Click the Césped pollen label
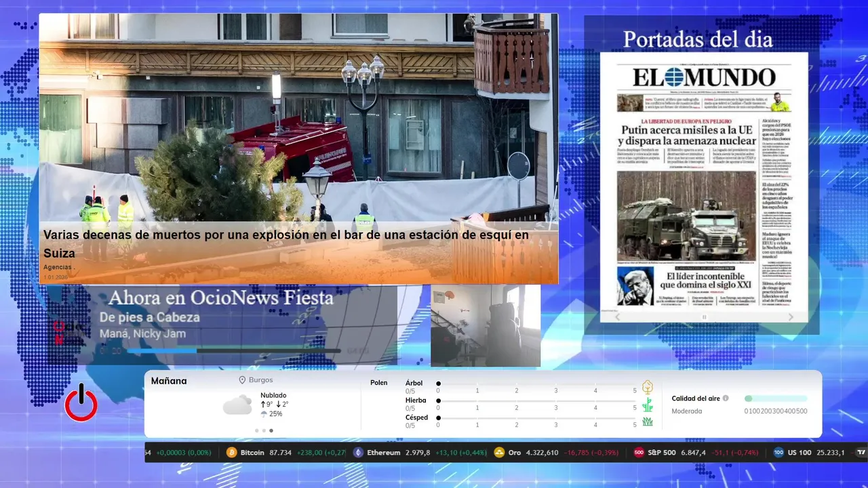This screenshot has height=488, width=868. 417,418
